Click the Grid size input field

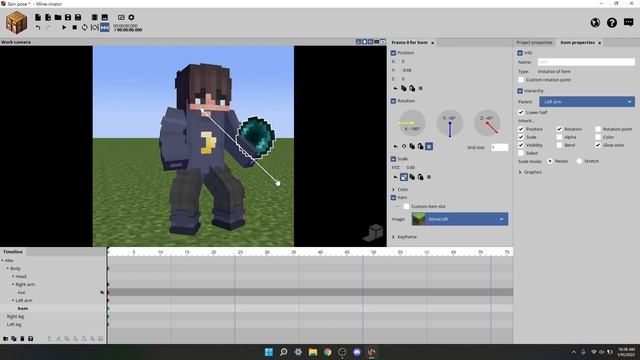[x=500, y=147]
